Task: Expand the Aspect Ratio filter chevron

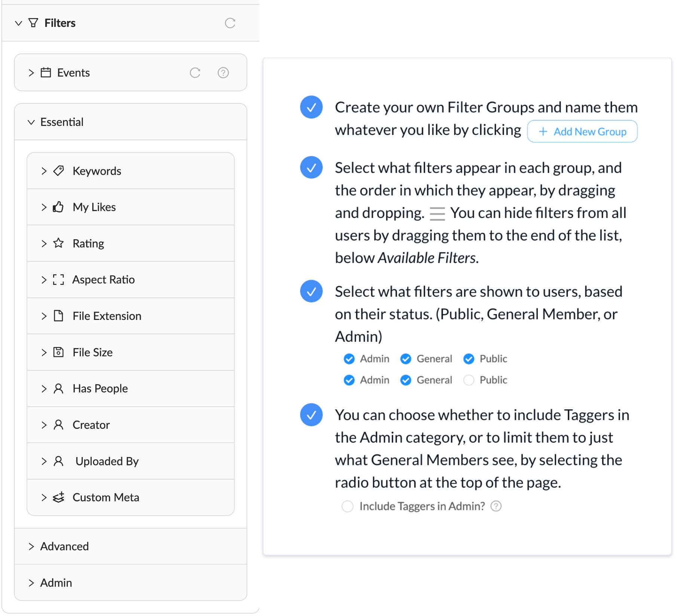Action: point(44,280)
